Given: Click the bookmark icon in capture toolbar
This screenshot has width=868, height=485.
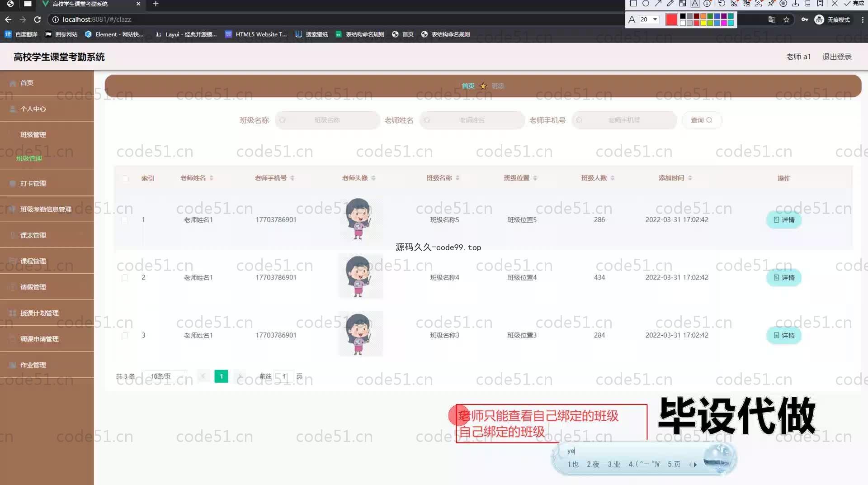Looking at the screenshot, I should 820,4.
